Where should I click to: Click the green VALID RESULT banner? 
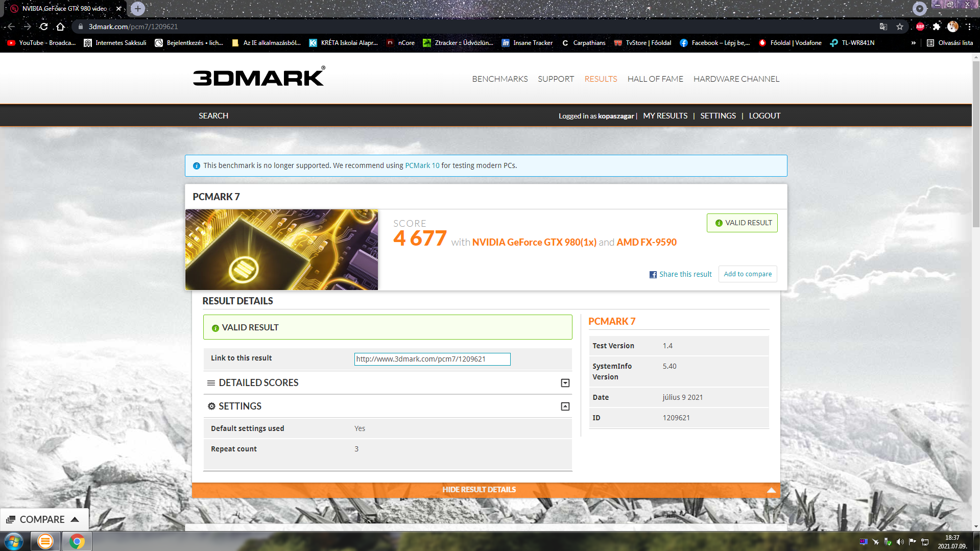[x=388, y=327]
